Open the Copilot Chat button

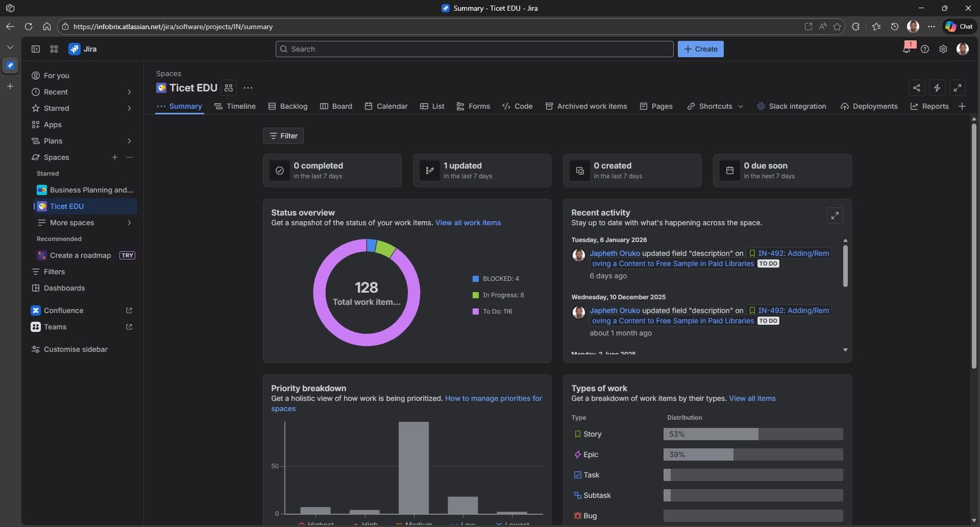pos(959,27)
